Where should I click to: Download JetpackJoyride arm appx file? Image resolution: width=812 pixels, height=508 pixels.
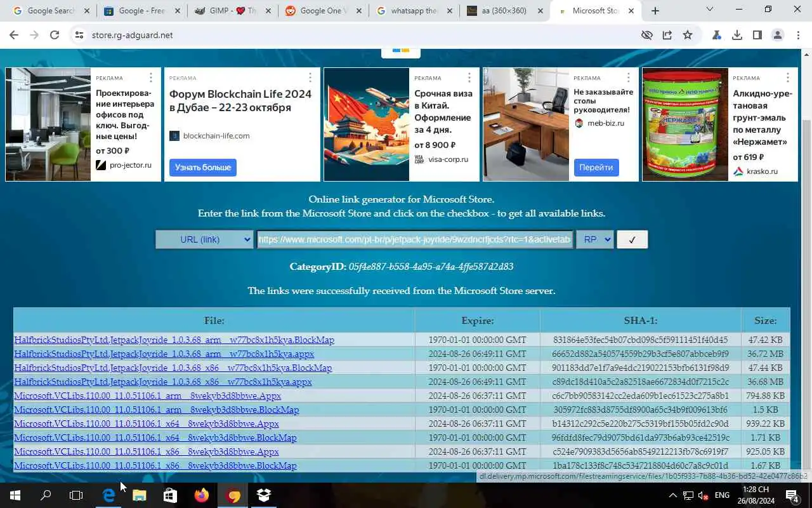click(x=164, y=354)
